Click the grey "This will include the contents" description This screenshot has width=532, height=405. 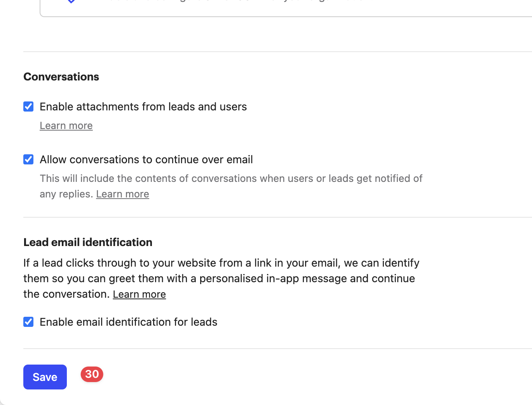tap(231, 178)
